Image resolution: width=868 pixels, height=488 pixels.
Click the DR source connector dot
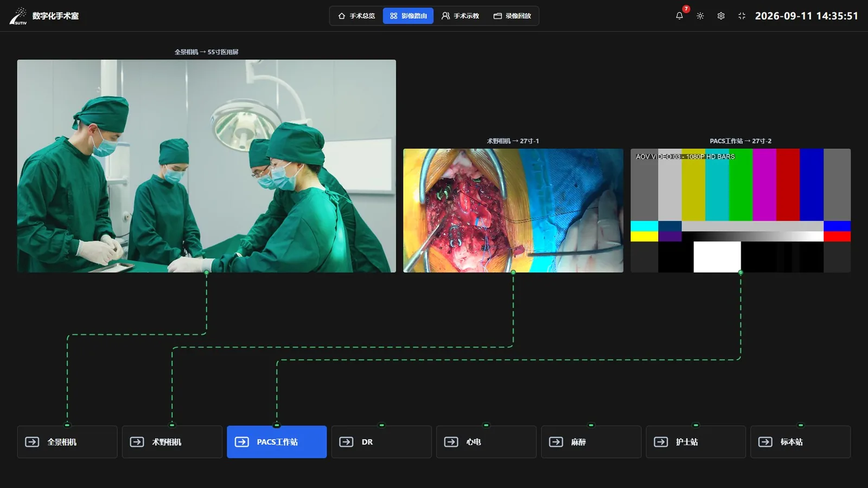click(381, 425)
